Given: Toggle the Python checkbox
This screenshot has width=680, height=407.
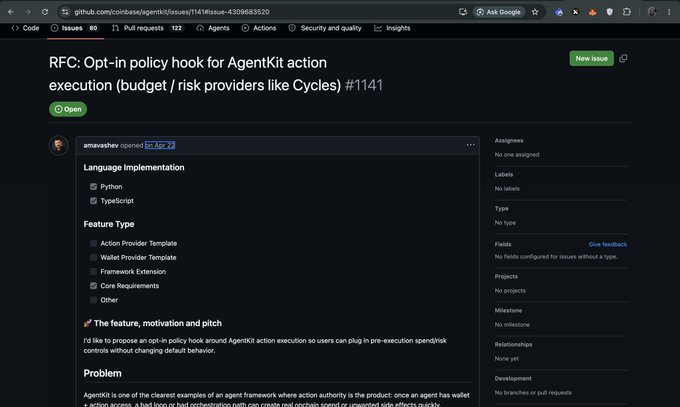Looking at the screenshot, I should pyautogui.click(x=93, y=187).
